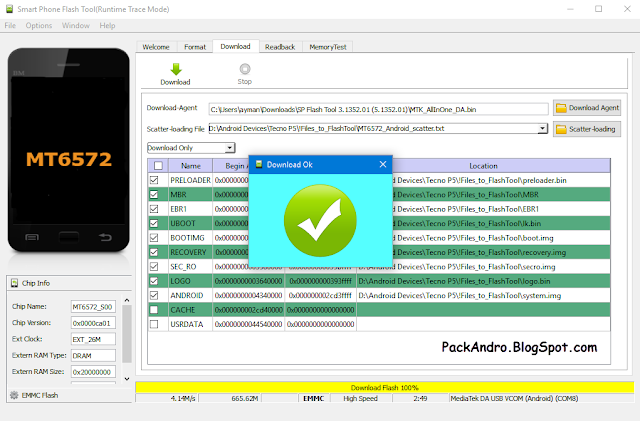Click the Extern RAM Size field

click(x=93, y=372)
